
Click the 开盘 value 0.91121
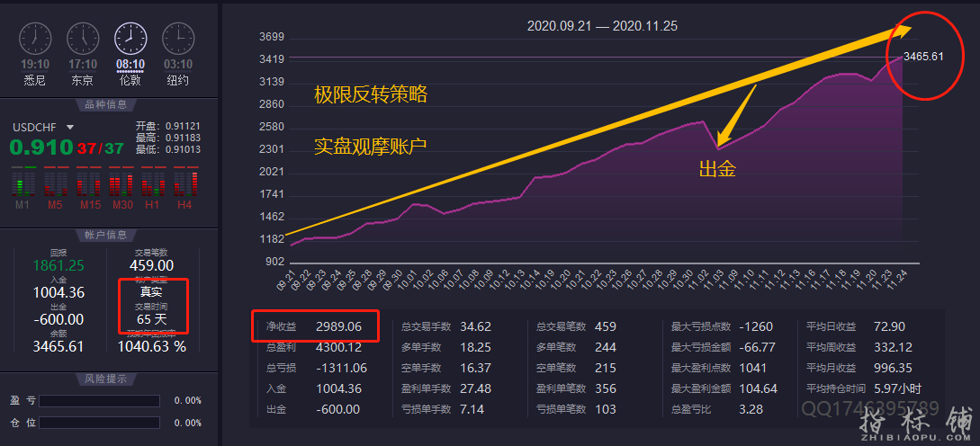pos(183,126)
